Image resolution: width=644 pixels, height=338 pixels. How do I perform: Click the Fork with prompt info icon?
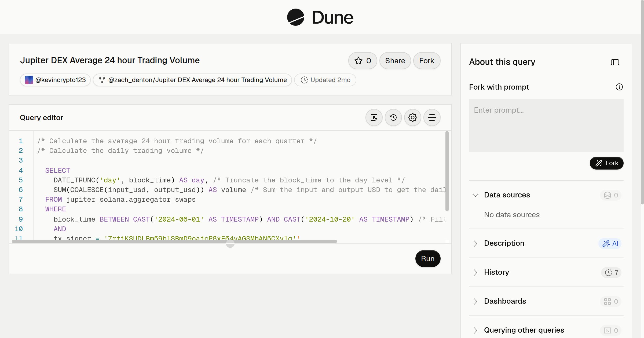click(x=619, y=87)
